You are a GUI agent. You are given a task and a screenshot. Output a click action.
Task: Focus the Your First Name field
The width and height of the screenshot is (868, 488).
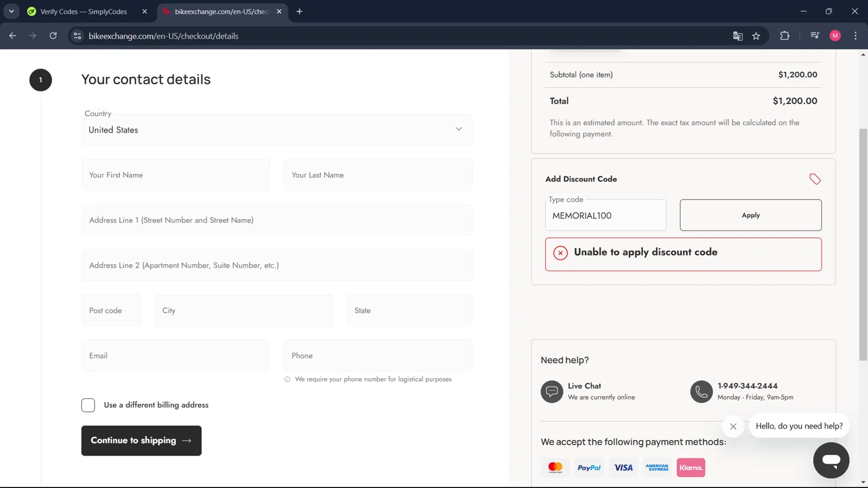pos(175,175)
